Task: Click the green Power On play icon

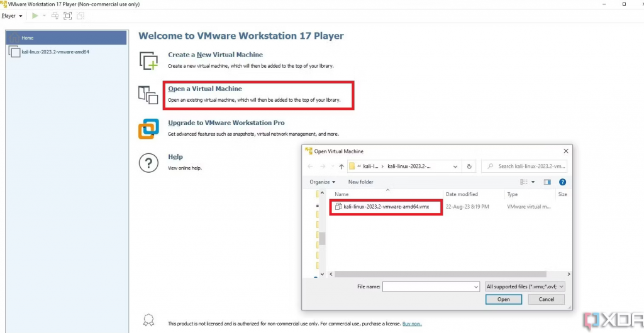Action: point(35,16)
